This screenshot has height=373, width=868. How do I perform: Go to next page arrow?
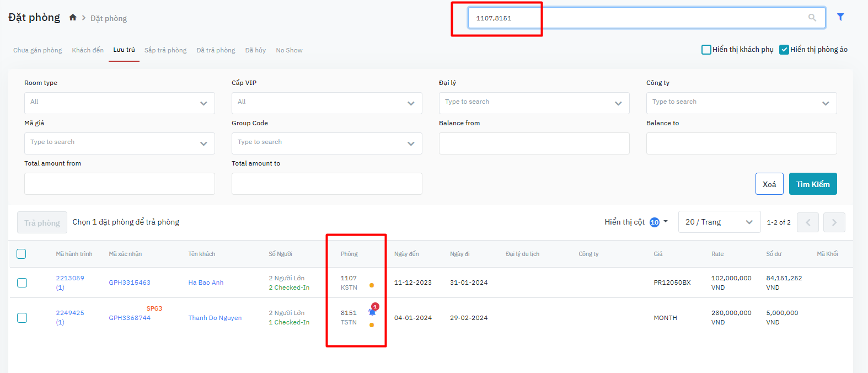click(834, 222)
